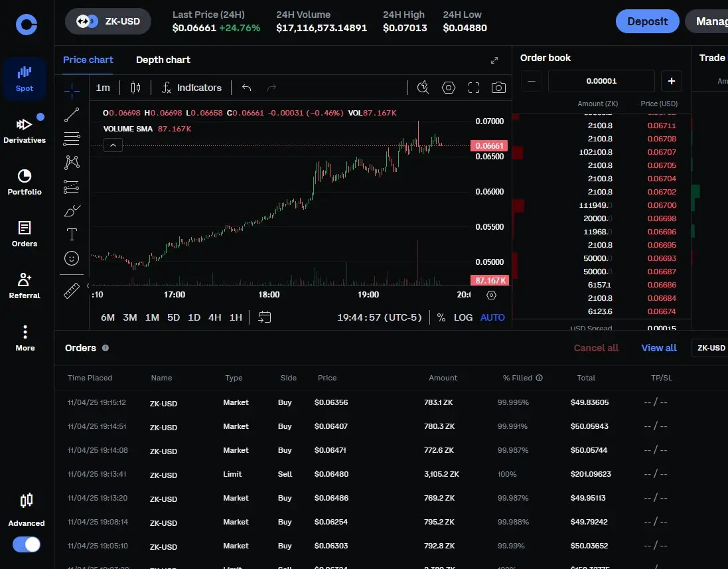Open the 1m interval dropdown
The width and height of the screenshot is (728, 569).
point(103,88)
